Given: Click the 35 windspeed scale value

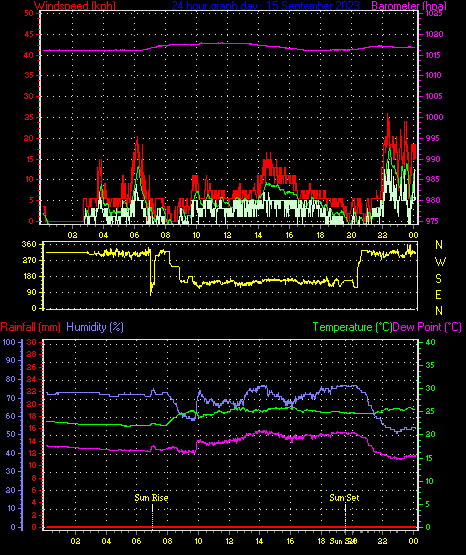Looking at the screenshot, I should 29,75.
